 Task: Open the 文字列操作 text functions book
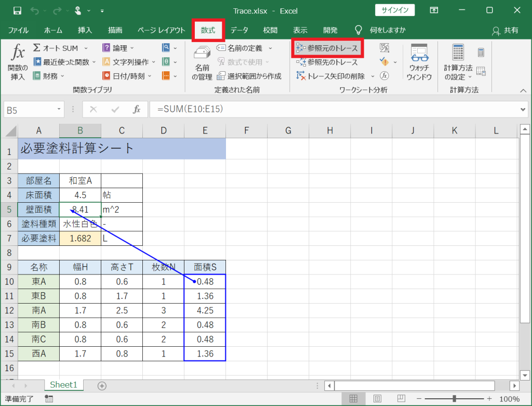[x=129, y=62]
